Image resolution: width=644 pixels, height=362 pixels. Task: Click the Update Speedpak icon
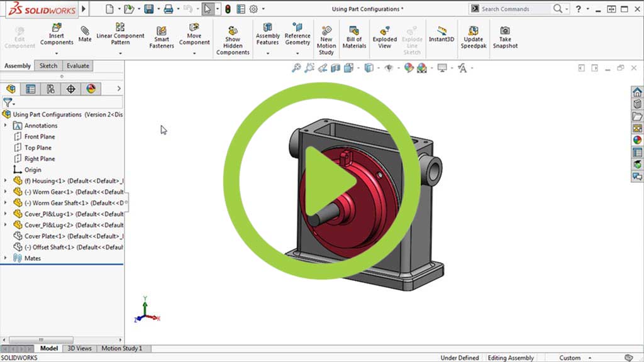473,31
